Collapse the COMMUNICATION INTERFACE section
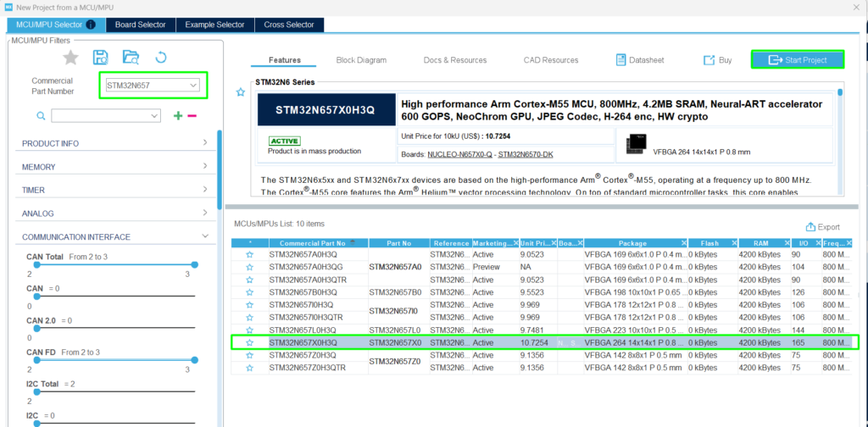This screenshot has height=427, width=868. (205, 236)
